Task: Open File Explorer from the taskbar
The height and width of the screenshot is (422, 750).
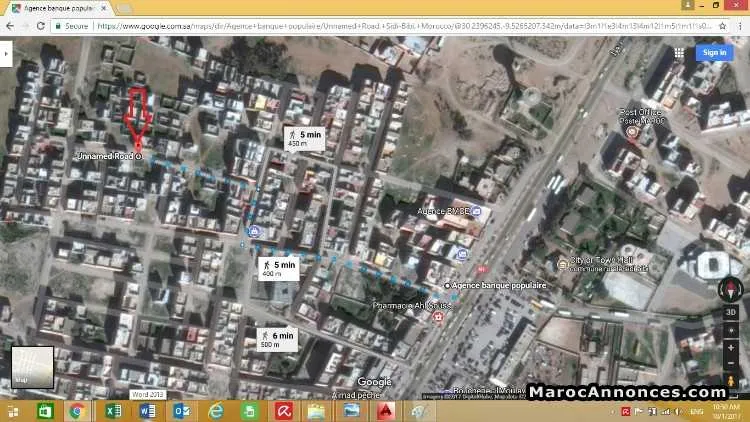Action: pos(316,411)
